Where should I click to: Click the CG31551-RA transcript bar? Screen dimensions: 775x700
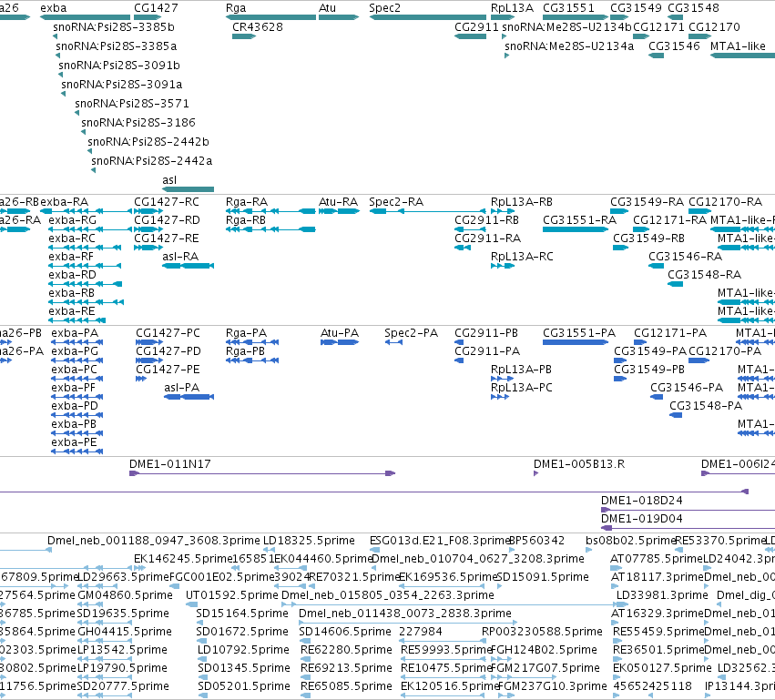click(576, 229)
